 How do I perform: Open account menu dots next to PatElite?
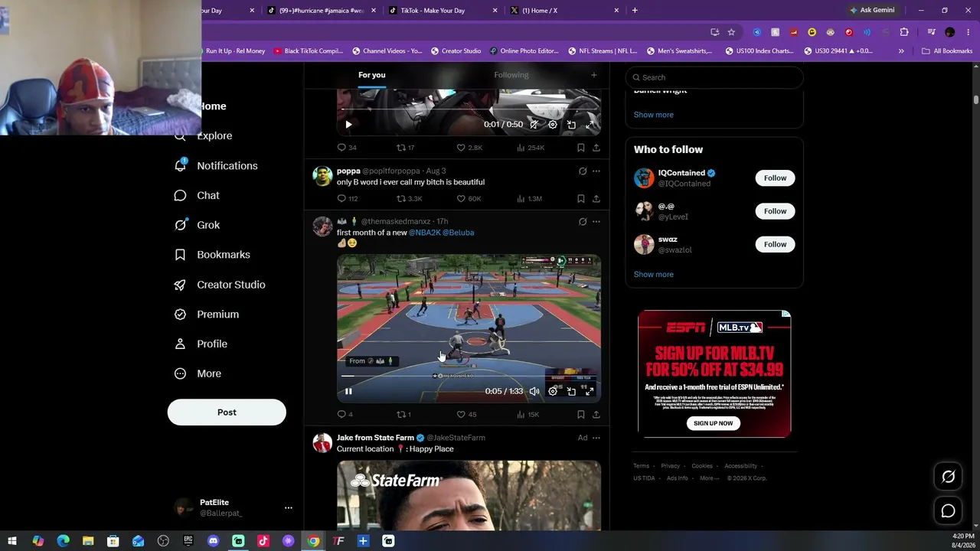coord(289,507)
